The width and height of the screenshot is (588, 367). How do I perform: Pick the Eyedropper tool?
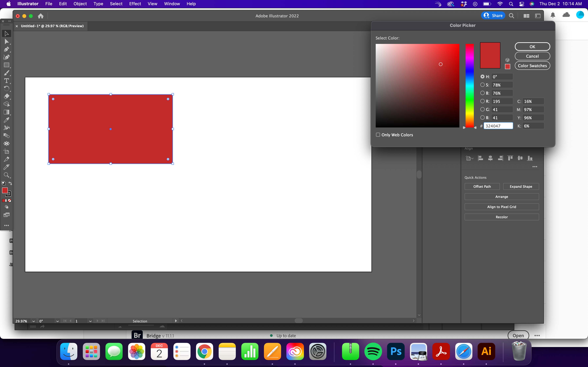coord(7,120)
